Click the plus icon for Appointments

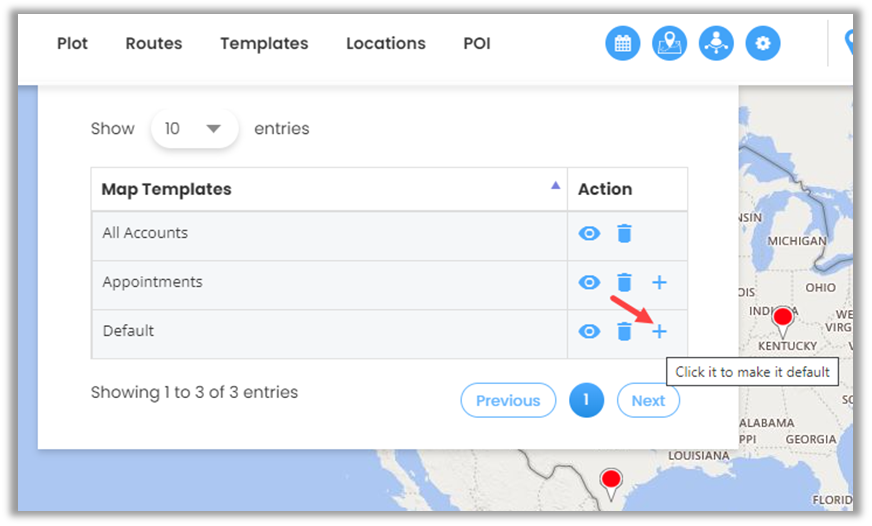click(x=659, y=282)
